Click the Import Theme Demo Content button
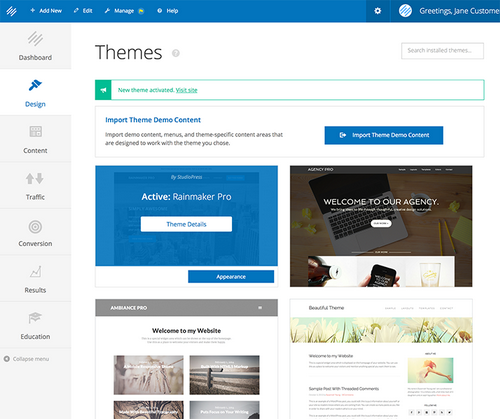The height and width of the screenshot is (419, 500). click(x=384, y=135)
